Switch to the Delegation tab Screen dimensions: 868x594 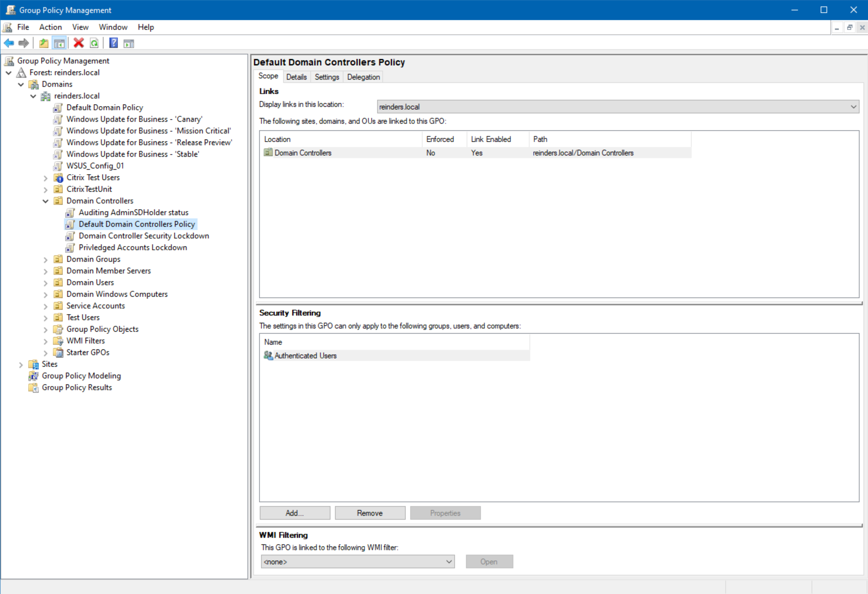coord(363,76)
